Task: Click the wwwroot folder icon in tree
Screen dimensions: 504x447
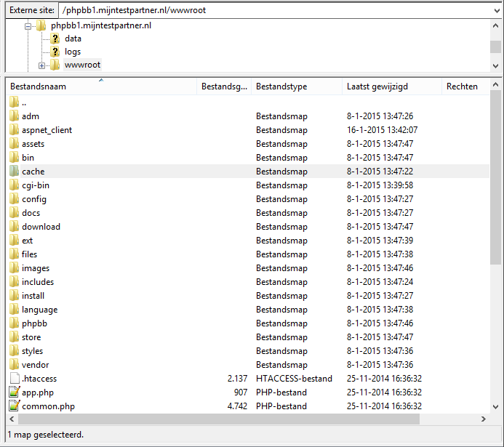Action: tap(55, 65)
